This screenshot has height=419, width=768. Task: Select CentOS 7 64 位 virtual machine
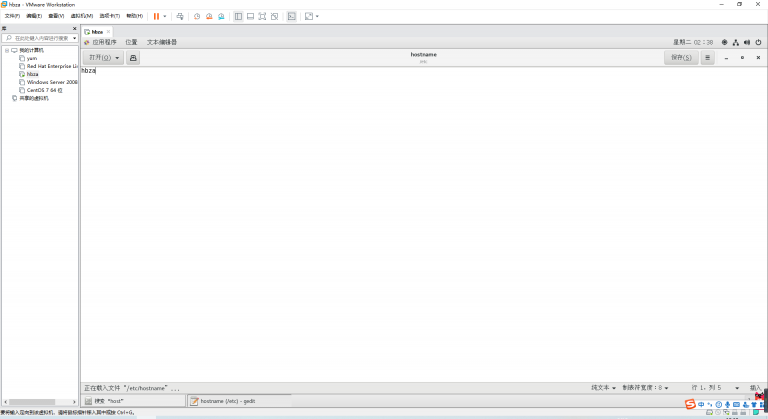pyautogui.click(x=41, y=90)
